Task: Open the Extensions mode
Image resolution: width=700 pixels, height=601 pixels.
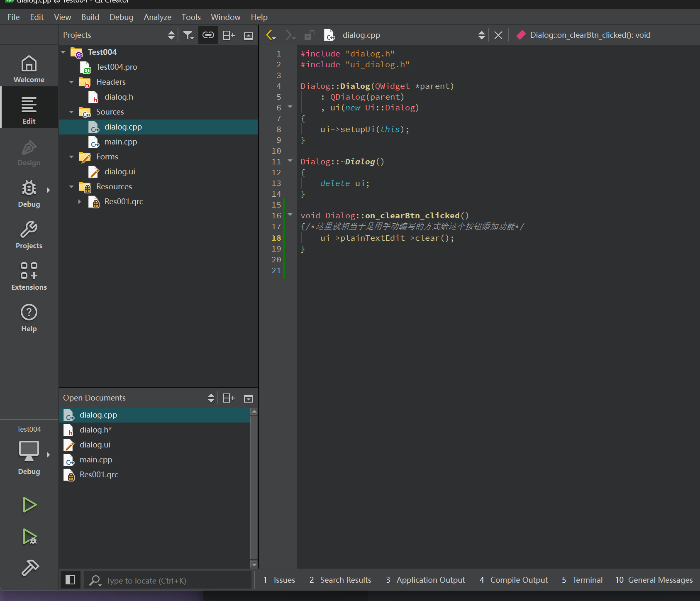Action: click(x=29, y=276)
